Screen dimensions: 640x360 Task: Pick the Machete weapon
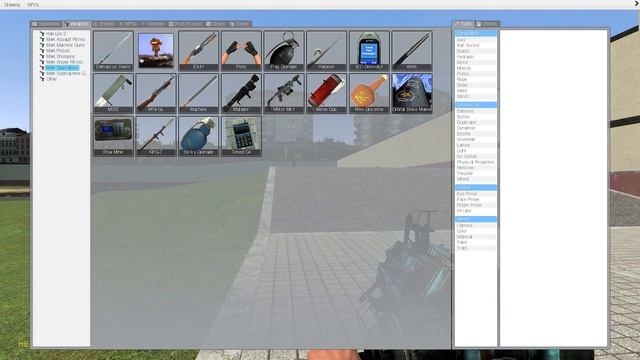[x=198, y=93]
